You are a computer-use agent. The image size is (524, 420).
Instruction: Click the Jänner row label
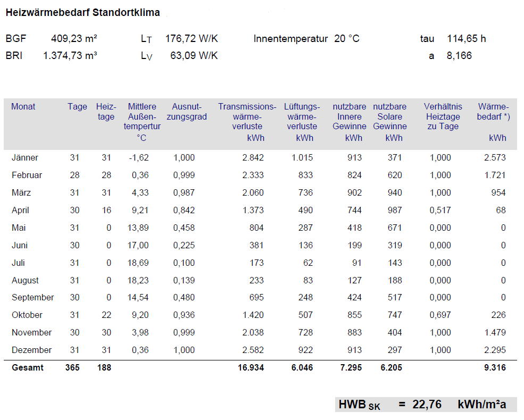(x=25, y=158)
